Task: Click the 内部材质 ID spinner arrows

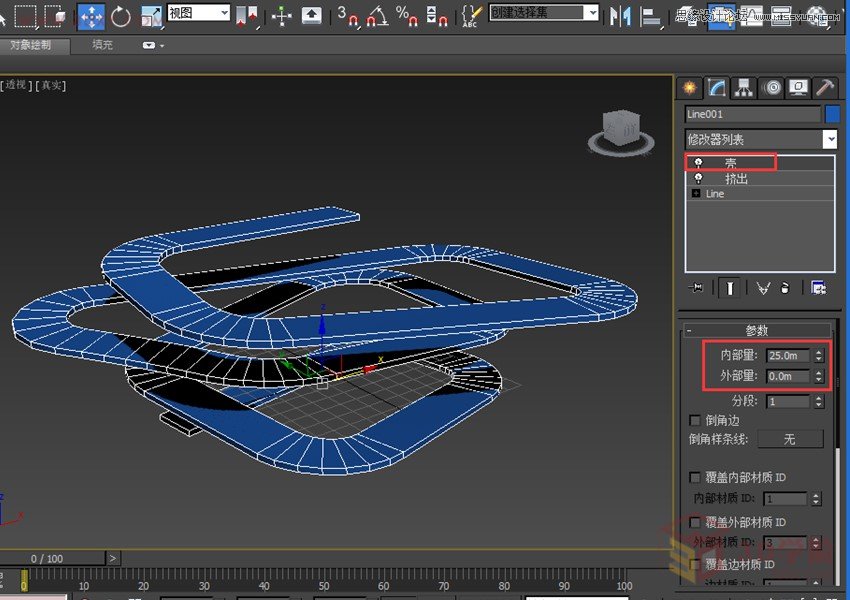Action: click(x=816, y=499)
